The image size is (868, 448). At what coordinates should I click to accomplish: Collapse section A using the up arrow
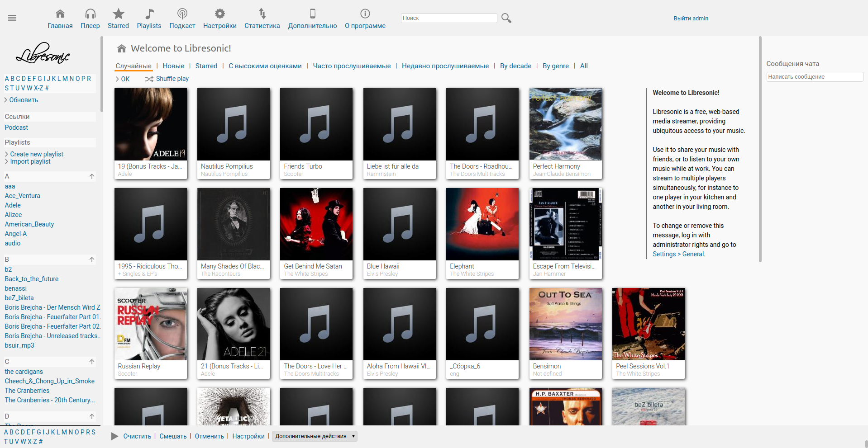(x=92, y=176)
